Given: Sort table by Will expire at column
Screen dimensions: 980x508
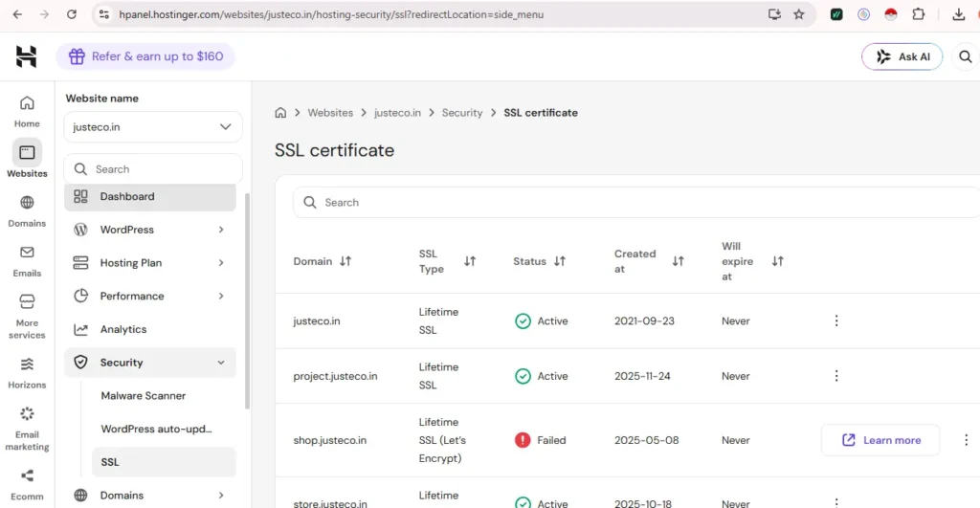Looking at the screenshot, I should (x=777, y=261).
